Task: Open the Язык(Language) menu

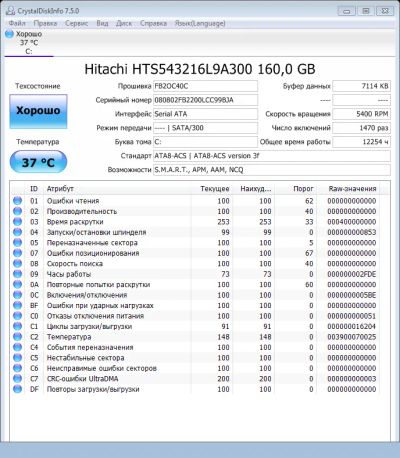Action: [x=200, y=23]
